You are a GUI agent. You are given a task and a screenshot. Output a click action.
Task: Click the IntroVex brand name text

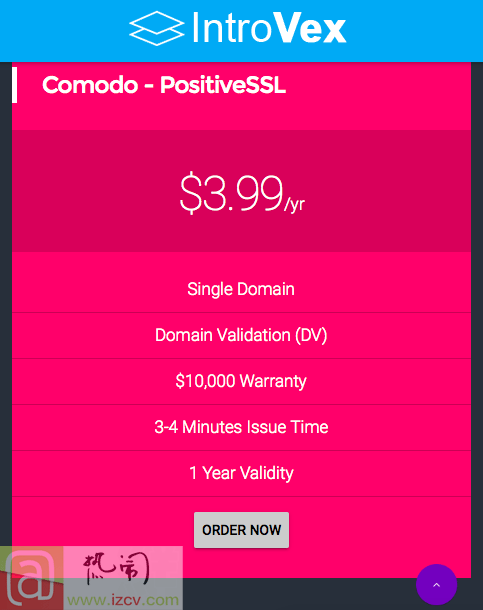269,27
